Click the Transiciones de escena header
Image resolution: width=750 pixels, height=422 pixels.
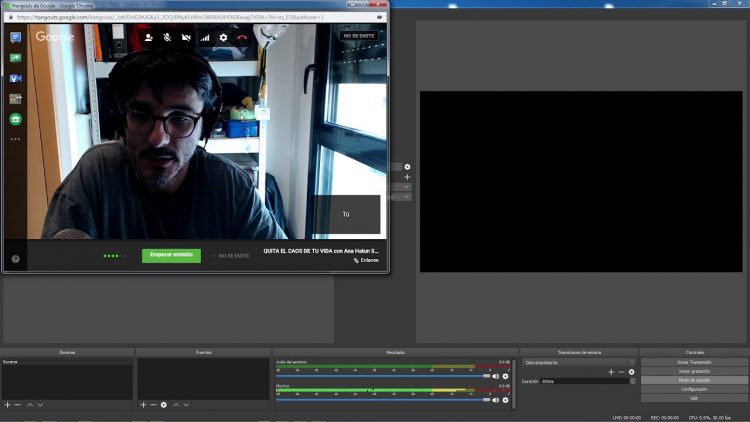(579, 352)
